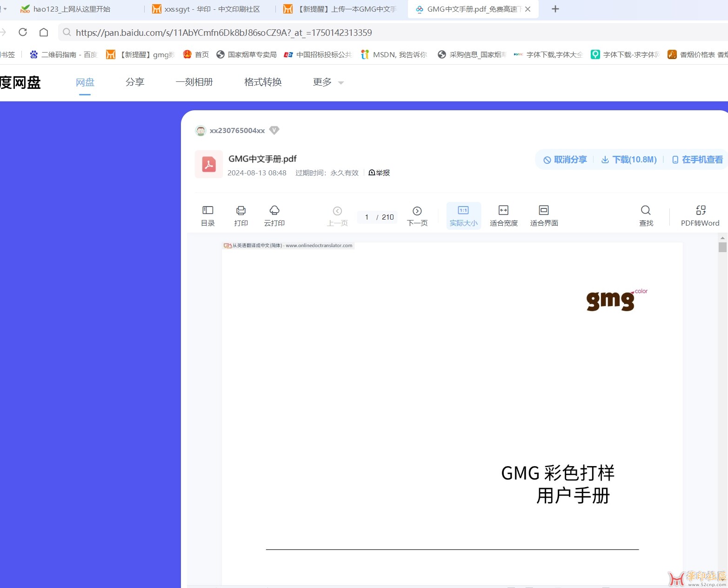Switch to 【新提醒】上传一本GMG browser tab
Viewport: 728px width, 588px height.
pos(341,9)
